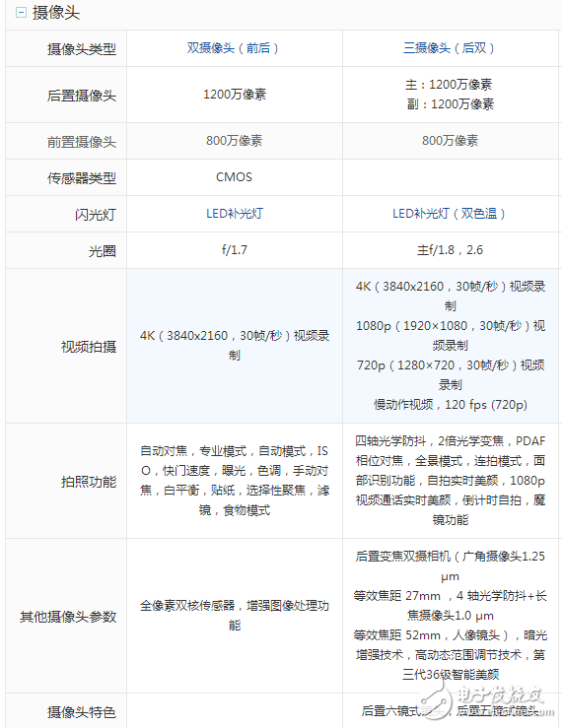Screen dimensions: 562x728
Task: Click the 三代36级智能美颜 text
Action: (451, 674)
